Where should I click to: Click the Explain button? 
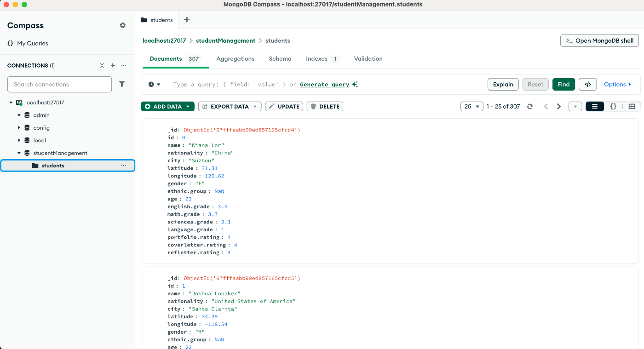click(503, 84)
